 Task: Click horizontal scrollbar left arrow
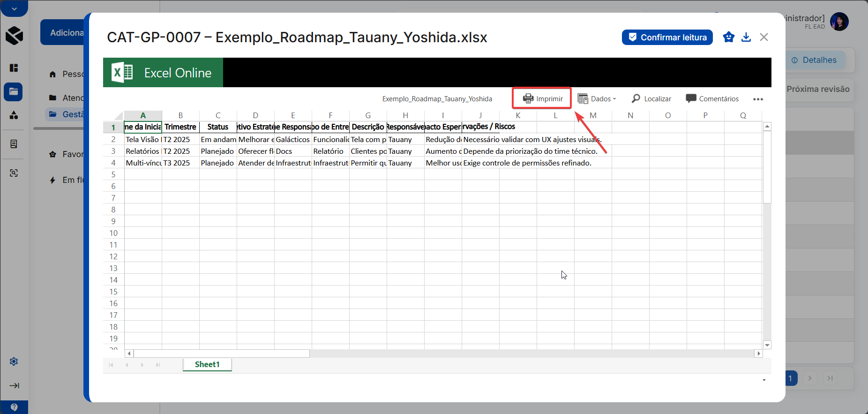pyautogui.click(x=129, y=354)
